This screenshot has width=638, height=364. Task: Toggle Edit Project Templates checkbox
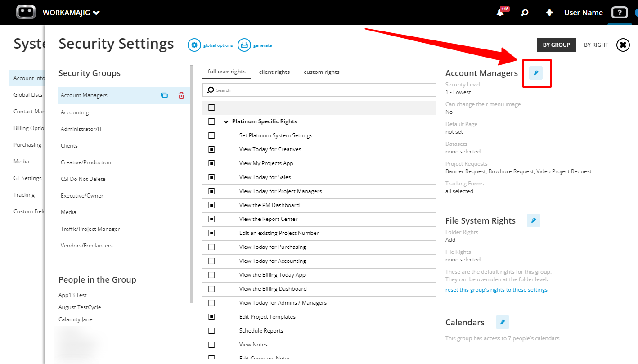click(211, 317)
